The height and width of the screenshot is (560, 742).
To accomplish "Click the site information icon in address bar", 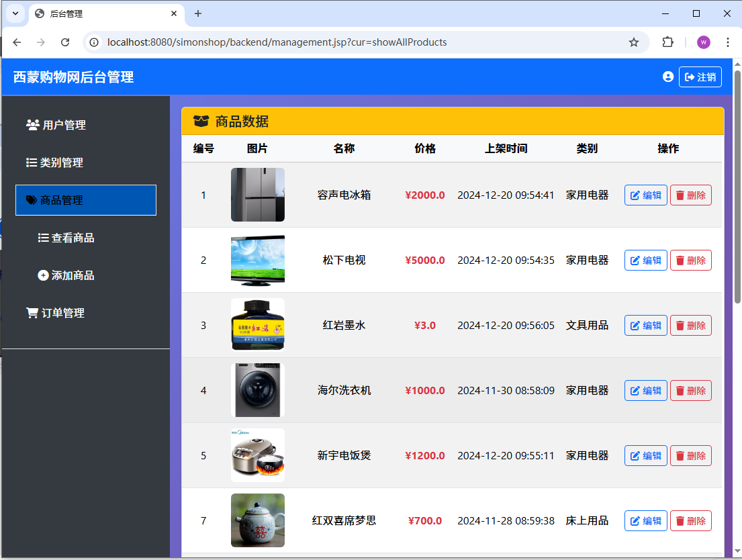I will pos(94,42).
